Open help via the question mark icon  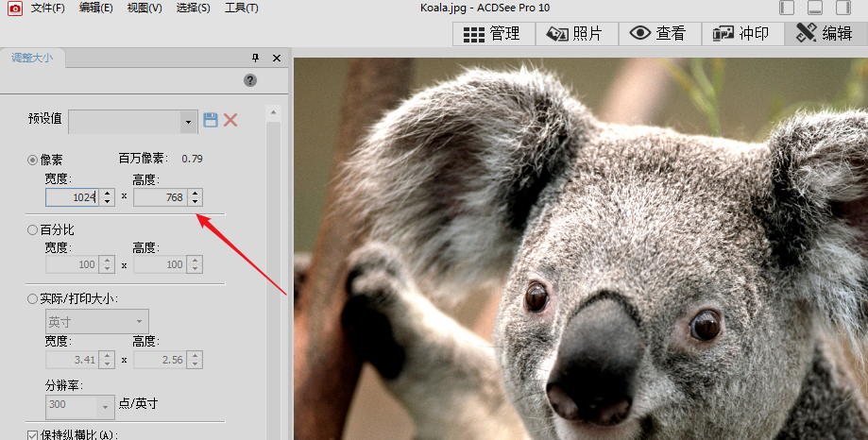(250, 80)
